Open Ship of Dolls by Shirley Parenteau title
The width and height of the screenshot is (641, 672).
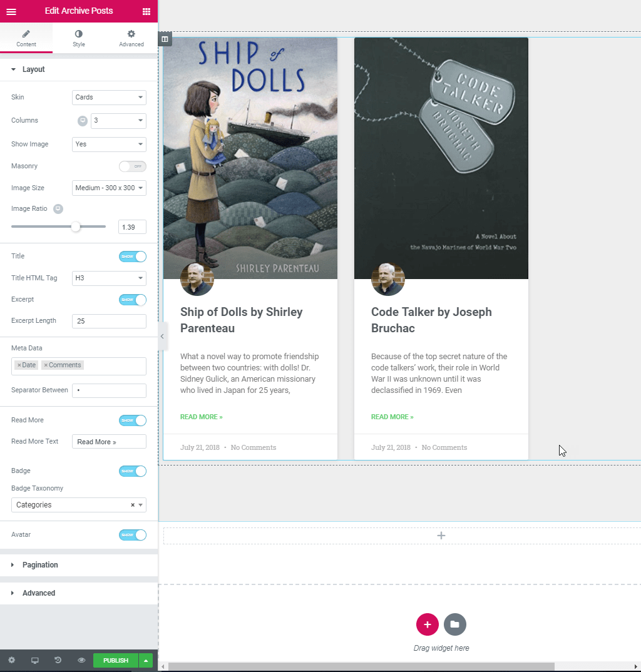241,320
